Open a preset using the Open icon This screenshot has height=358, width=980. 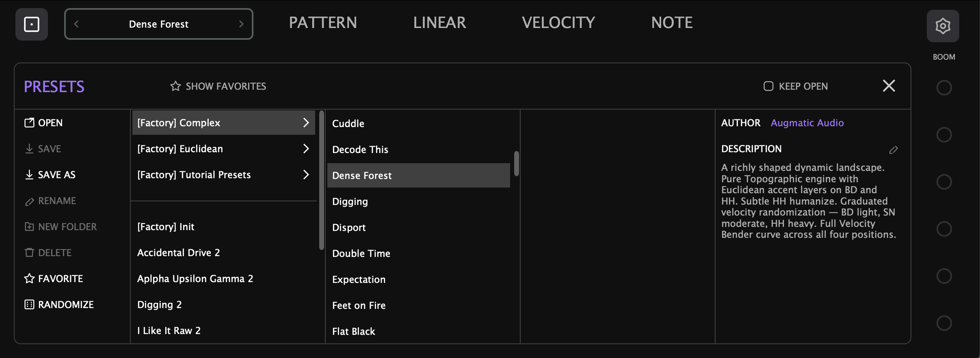pos(29,123)
